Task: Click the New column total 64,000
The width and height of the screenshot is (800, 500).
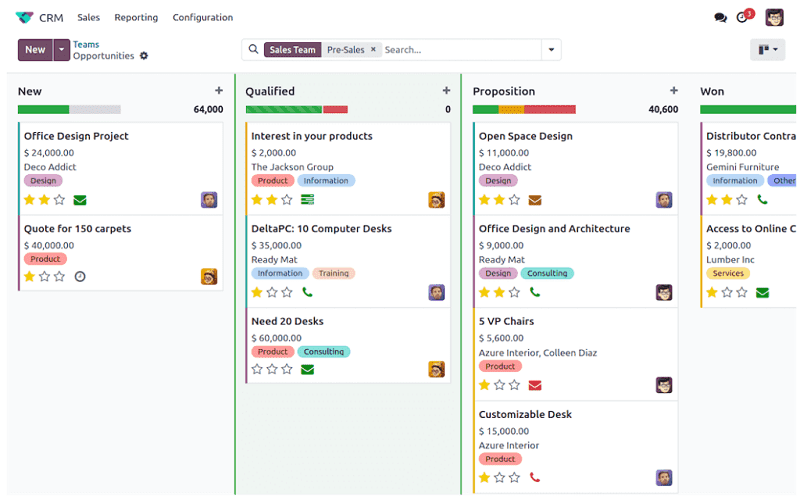Action: pos(208,109)
